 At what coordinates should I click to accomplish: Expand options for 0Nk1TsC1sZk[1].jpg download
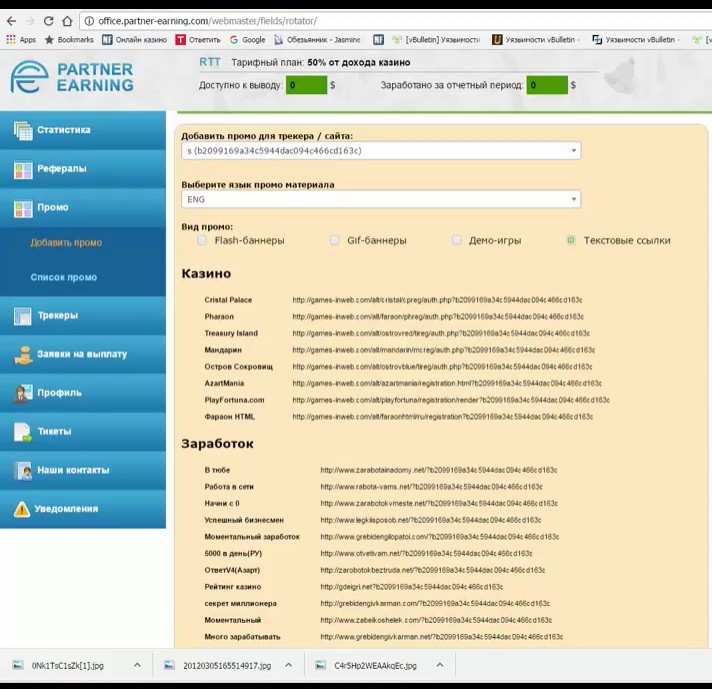click(x=137, y=665)
